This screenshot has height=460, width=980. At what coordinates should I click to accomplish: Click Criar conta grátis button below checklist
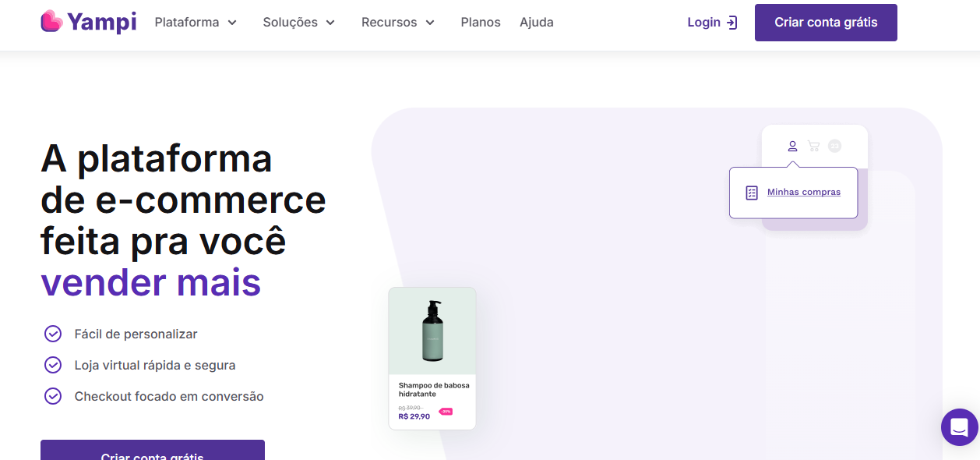(x=153, y=450)
